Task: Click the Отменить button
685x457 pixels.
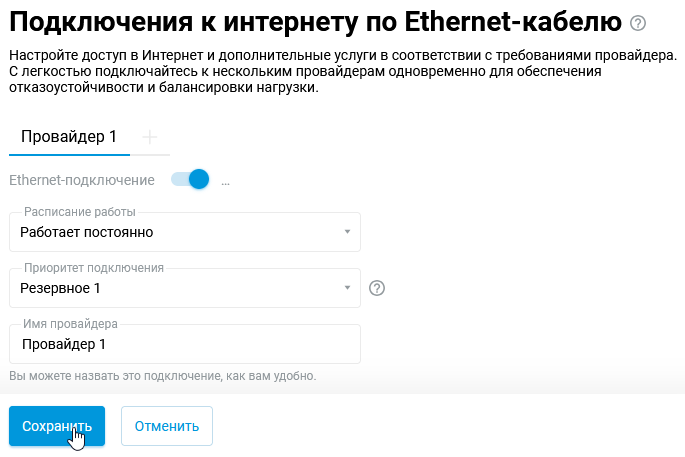Action: click(166, 426)
